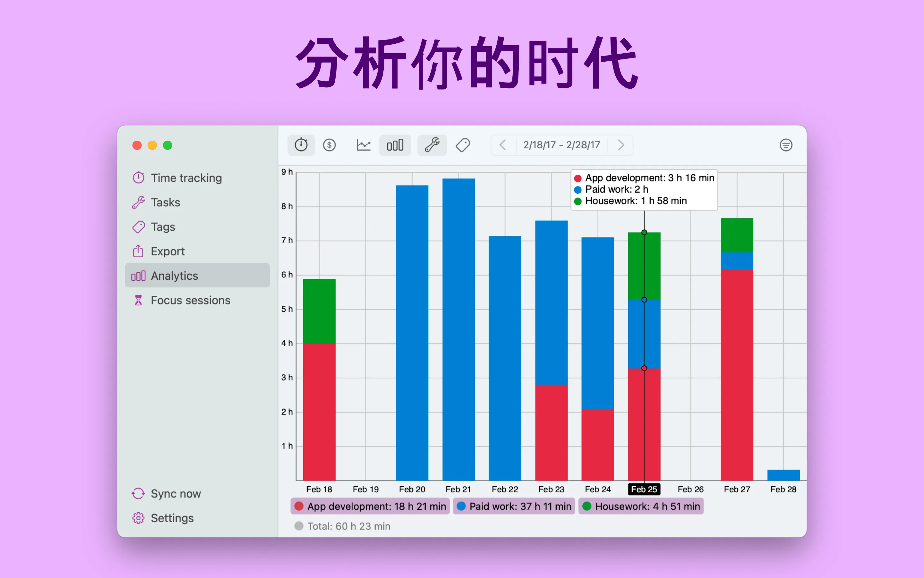
Task: Click the Feb 20 blue bar
Action: (x=412, y=333)
